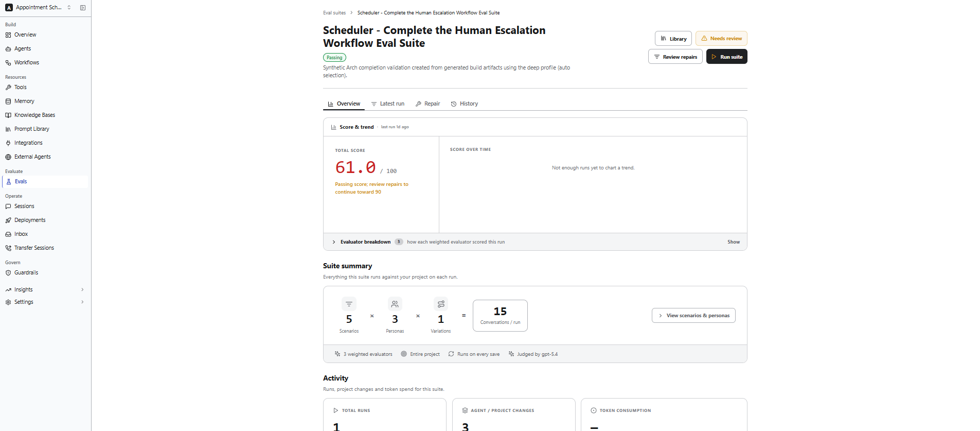Open View scenarios & personas

tap(693, 316)
